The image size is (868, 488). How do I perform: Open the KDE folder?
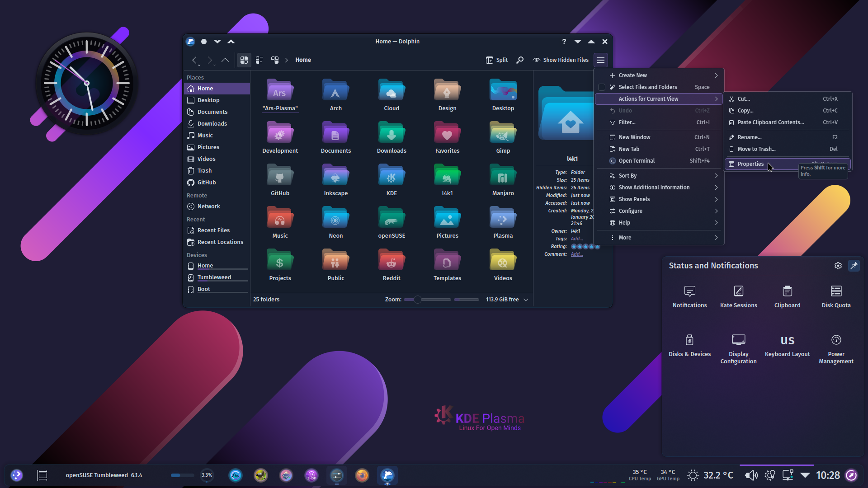point(392,180)
